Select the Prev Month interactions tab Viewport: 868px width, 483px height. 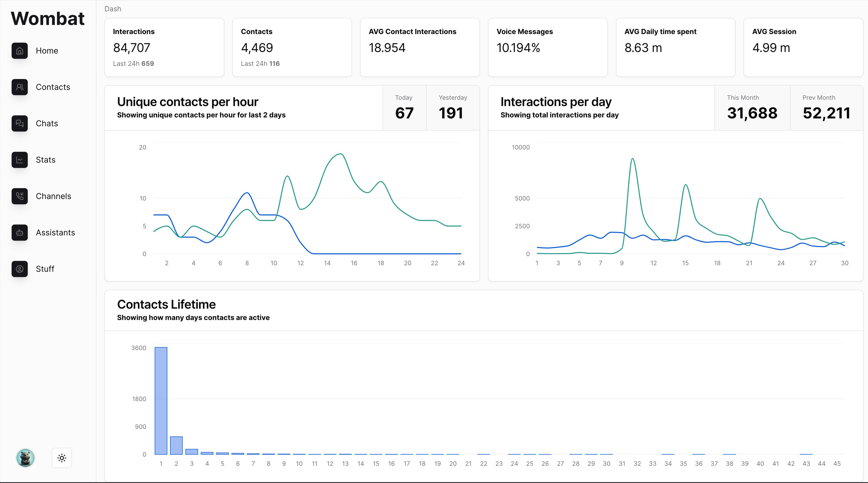pyautogui.click(x=826, y=108)
